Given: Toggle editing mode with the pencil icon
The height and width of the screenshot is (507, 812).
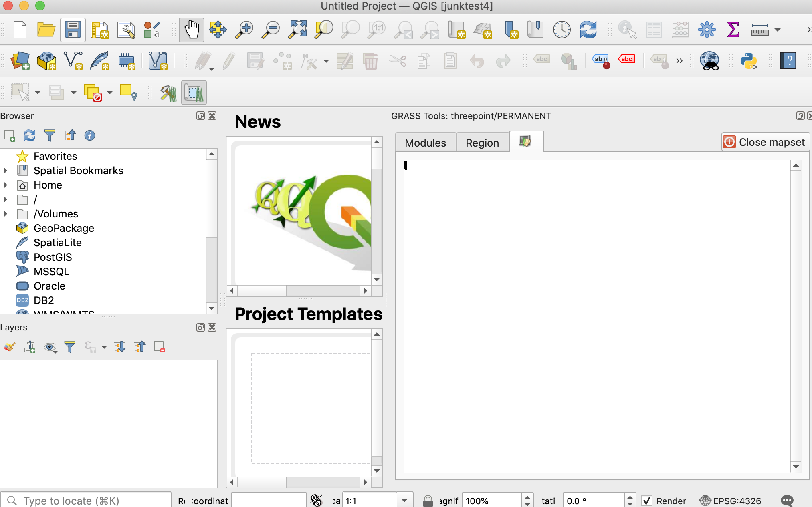Looking at the screenshot, I should pyautogui.click(x=228, y=61).
